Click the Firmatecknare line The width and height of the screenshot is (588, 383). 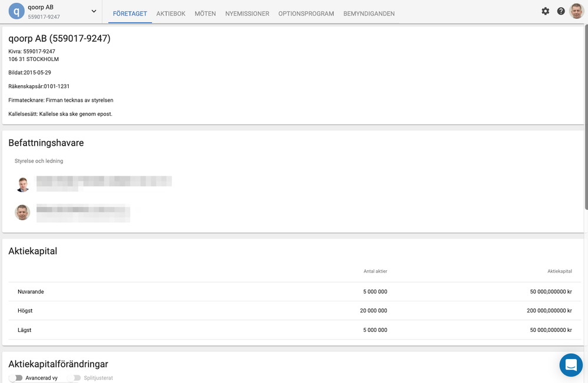tap(61, 100)
